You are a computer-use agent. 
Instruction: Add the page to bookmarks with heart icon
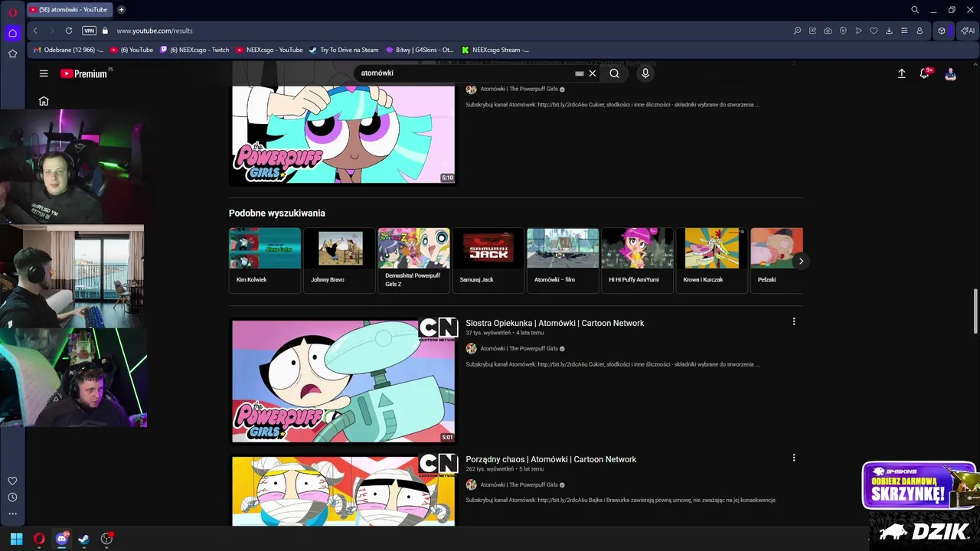[x=874, y=31]
